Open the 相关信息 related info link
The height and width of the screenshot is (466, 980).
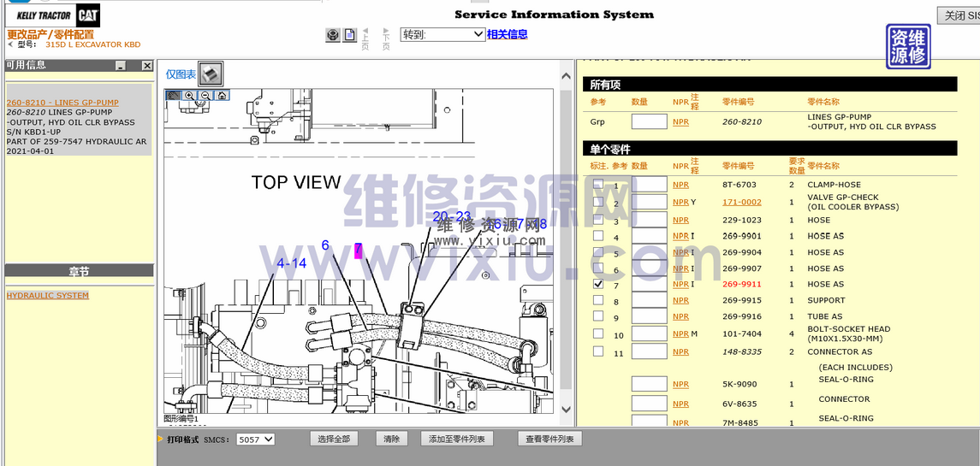pos(508,35)
